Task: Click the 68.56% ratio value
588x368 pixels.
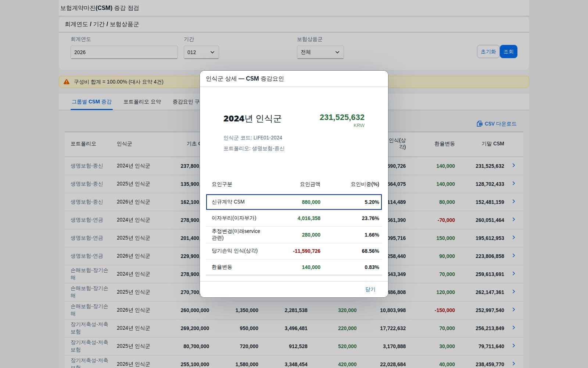Action: [x=370, y=251]
